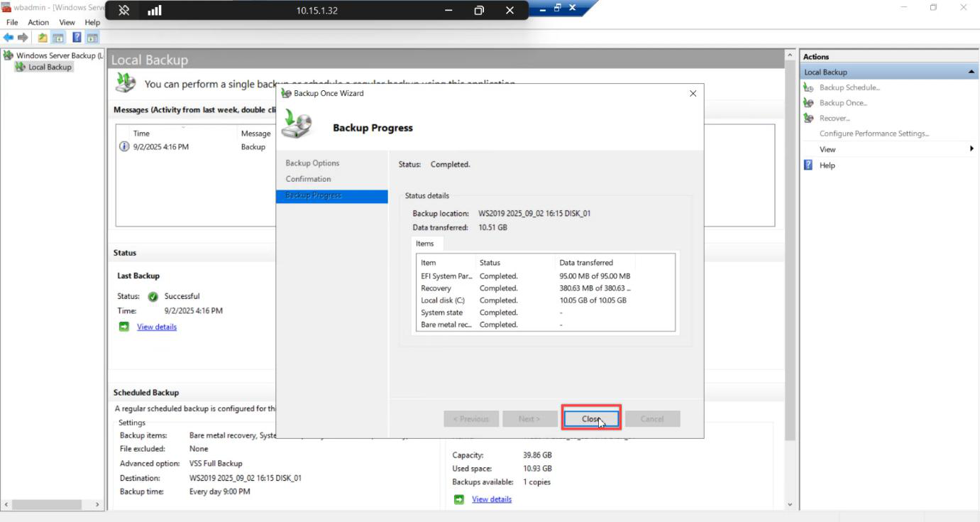Click the disabled Previous button
Image resolution: width=980 pixels, height=522 pixels.
[x=471, y=419]
